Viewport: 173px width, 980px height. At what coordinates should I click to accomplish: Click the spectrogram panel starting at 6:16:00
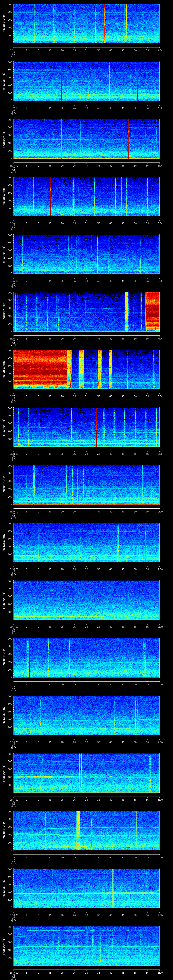click(x=87, y=888)
